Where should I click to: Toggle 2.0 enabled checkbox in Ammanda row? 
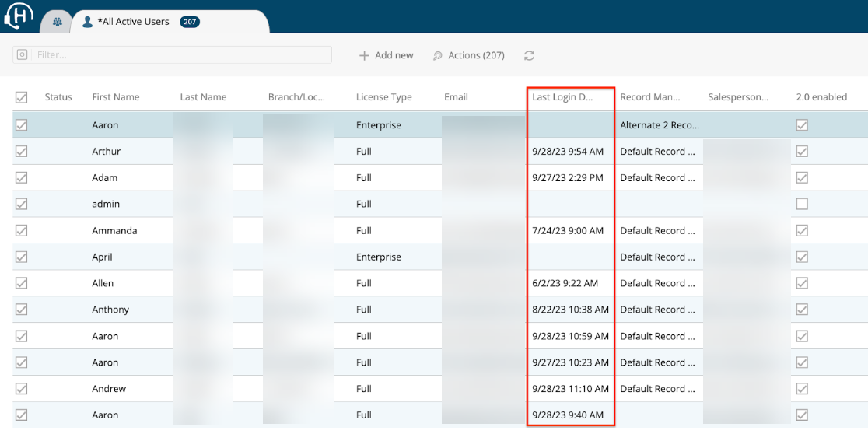[x=802, y=230]
